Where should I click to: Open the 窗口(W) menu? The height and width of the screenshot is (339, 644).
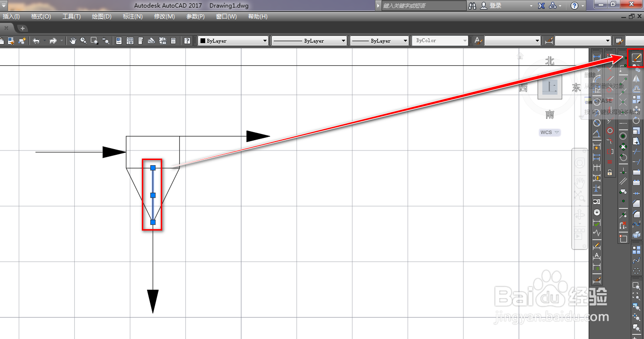(226, 17)
